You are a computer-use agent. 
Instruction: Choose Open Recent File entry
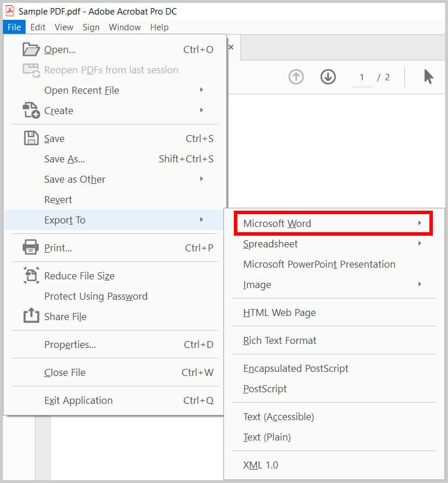[114, 90]
